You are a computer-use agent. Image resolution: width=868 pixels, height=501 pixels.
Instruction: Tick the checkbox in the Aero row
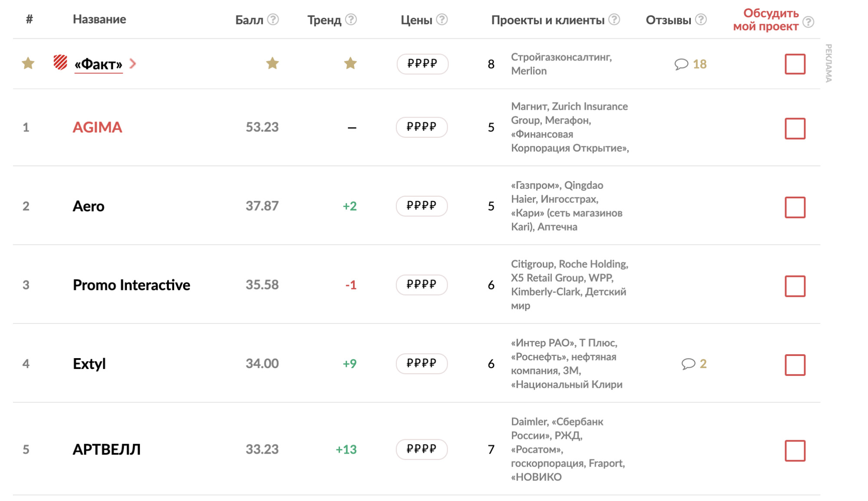[795, 208]
